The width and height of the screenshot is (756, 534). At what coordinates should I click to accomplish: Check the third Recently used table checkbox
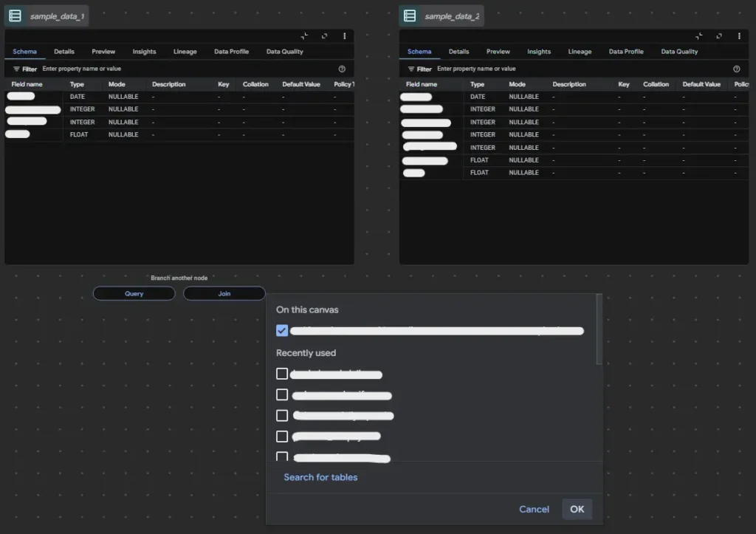(x=282, y=415)
